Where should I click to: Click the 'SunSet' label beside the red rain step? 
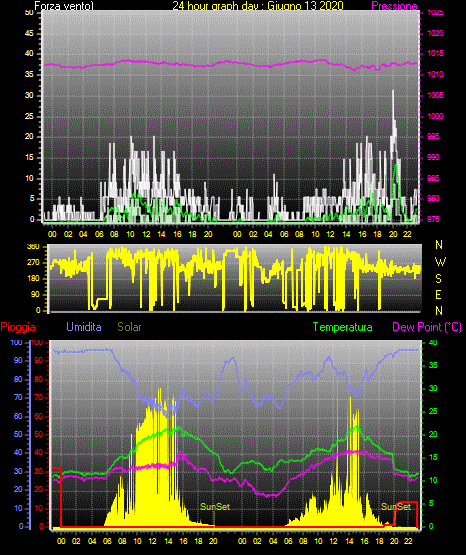coord(396,507)
